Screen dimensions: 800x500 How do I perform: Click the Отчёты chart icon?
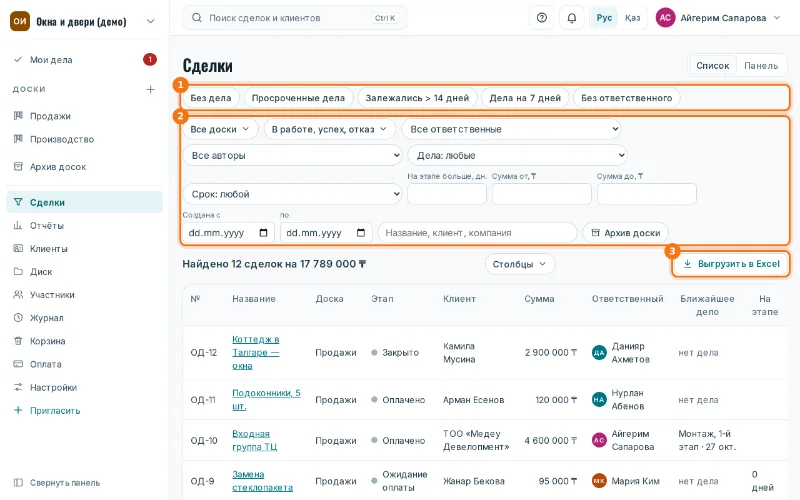tap(18, 225)
